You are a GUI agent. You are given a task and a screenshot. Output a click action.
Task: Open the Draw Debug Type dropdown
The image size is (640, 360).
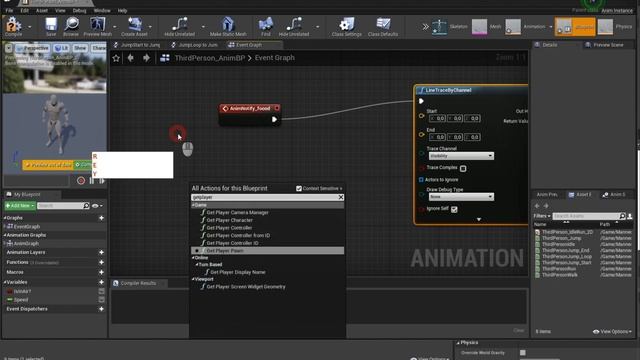461,197
